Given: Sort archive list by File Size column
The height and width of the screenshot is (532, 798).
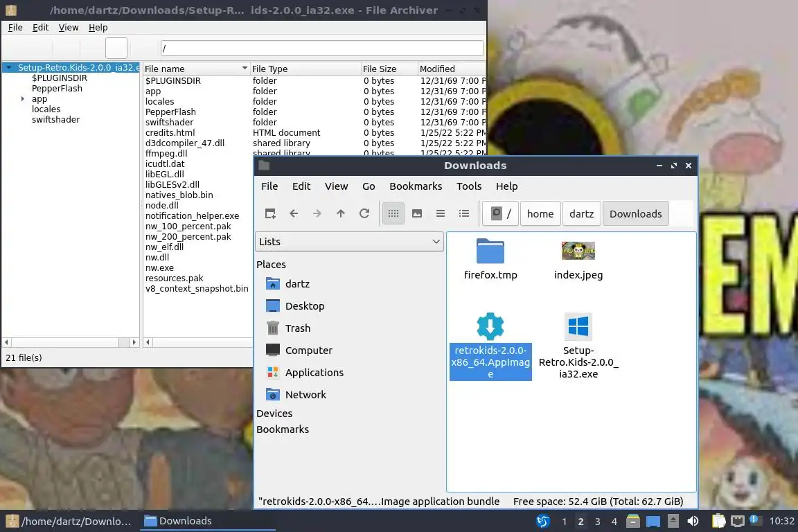Looking at the screenshot, I should pos(389,69).
